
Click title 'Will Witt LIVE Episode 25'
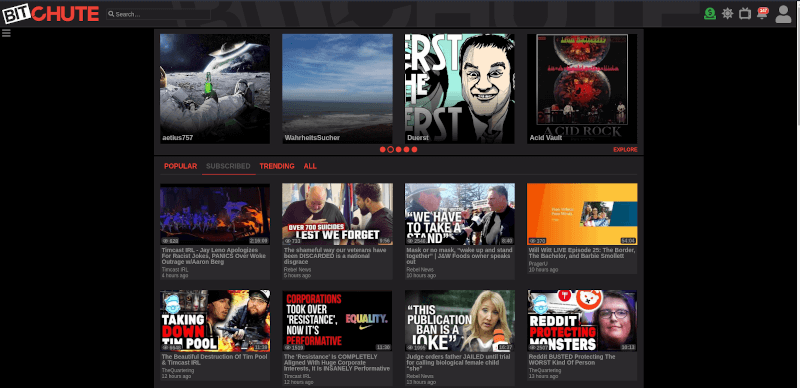[582, 253]
